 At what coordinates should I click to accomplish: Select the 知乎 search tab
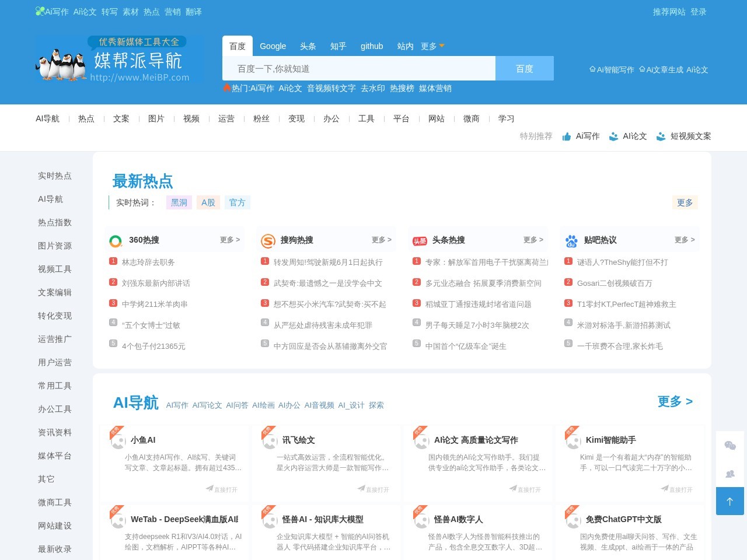click(338, 46)
